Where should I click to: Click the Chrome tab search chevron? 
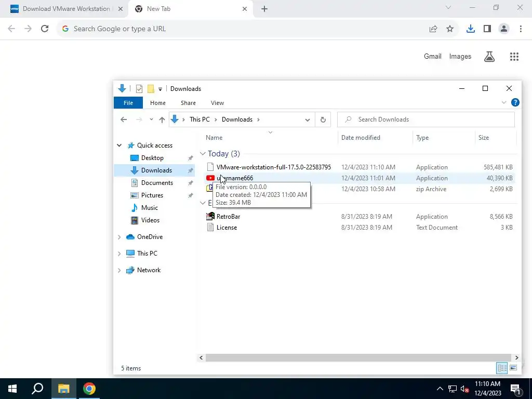coord(448,7)
